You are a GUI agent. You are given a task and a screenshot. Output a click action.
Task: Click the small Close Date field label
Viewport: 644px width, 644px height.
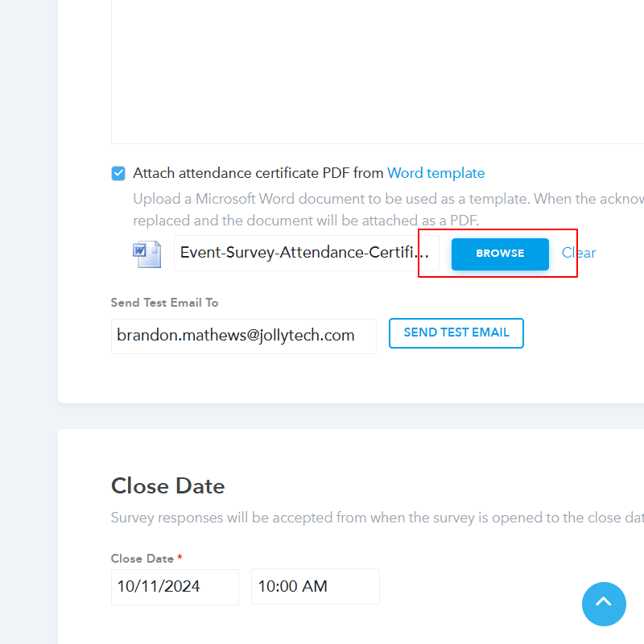142,559
